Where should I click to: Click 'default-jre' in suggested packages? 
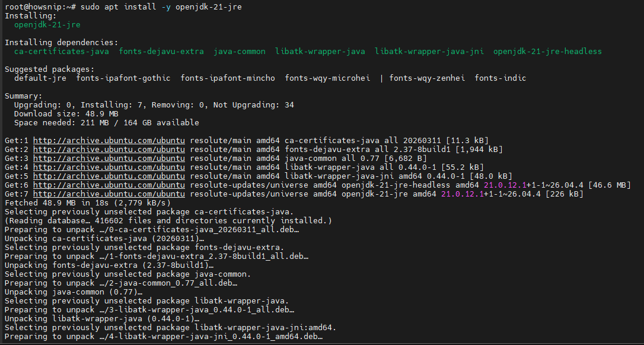pyautogui.click(x=40, y=78)
